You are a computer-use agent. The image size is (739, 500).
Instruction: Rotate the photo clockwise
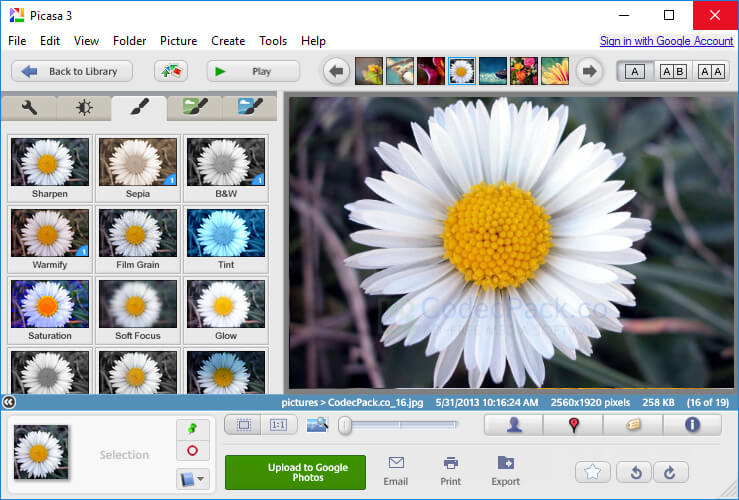(669, 472)
